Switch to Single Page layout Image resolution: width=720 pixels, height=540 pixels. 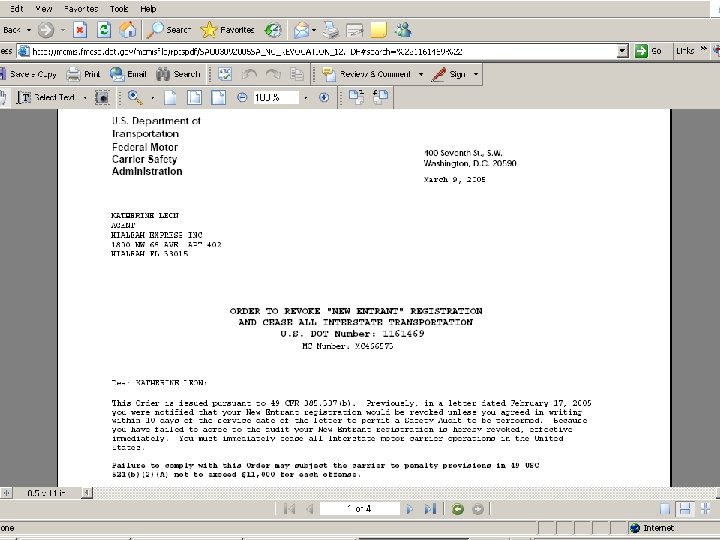[x=664, y=509]
